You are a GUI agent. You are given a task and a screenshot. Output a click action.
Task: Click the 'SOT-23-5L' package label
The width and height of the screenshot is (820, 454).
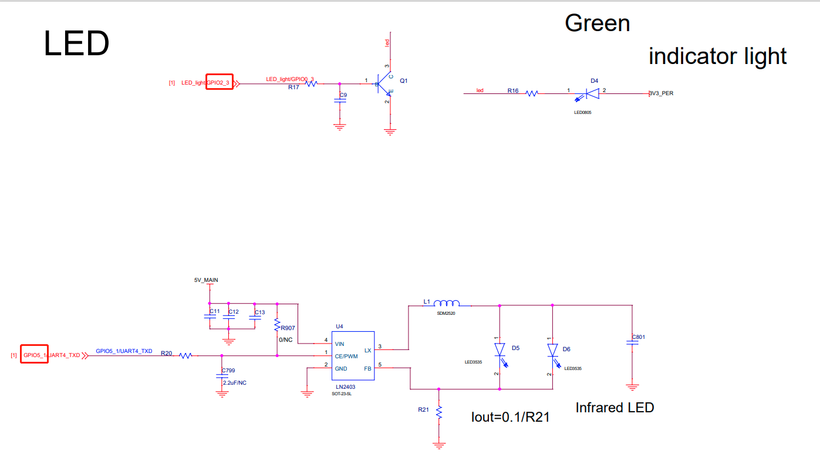(x=341, y=394)
